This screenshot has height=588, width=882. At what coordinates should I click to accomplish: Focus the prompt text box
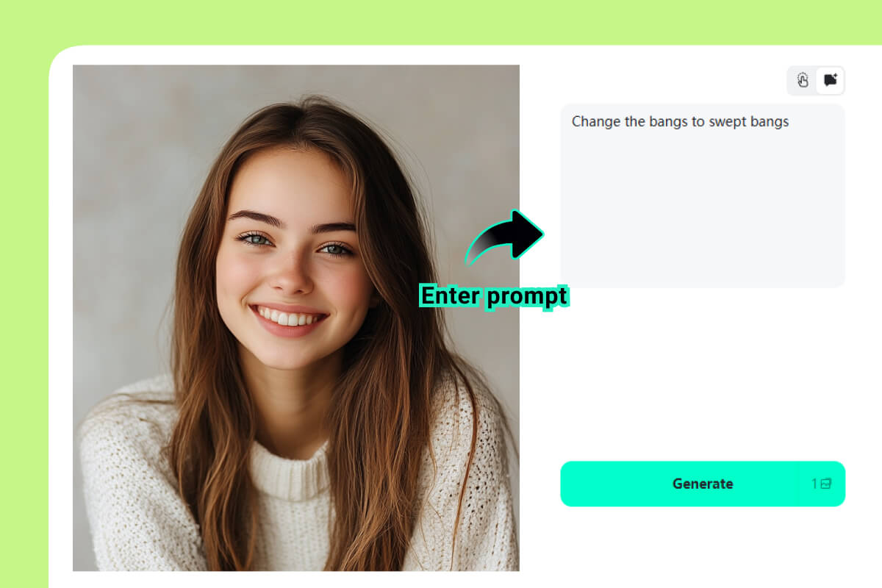point(703,196)
